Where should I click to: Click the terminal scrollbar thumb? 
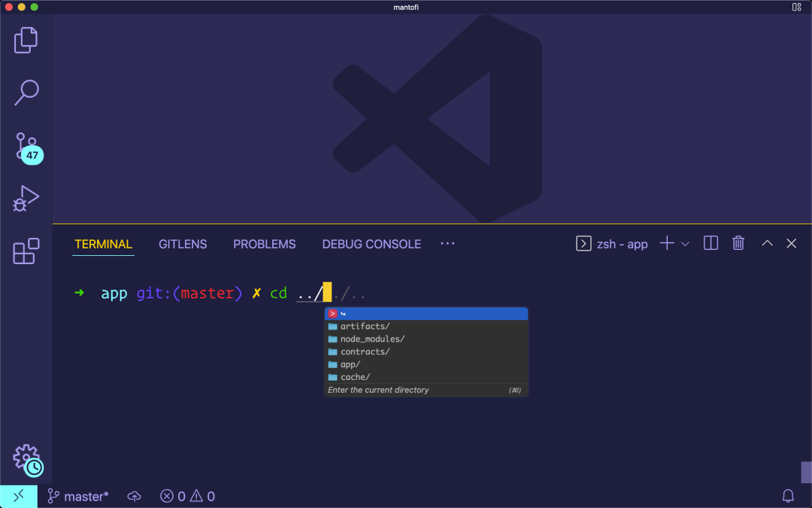[x=806, y=472]
